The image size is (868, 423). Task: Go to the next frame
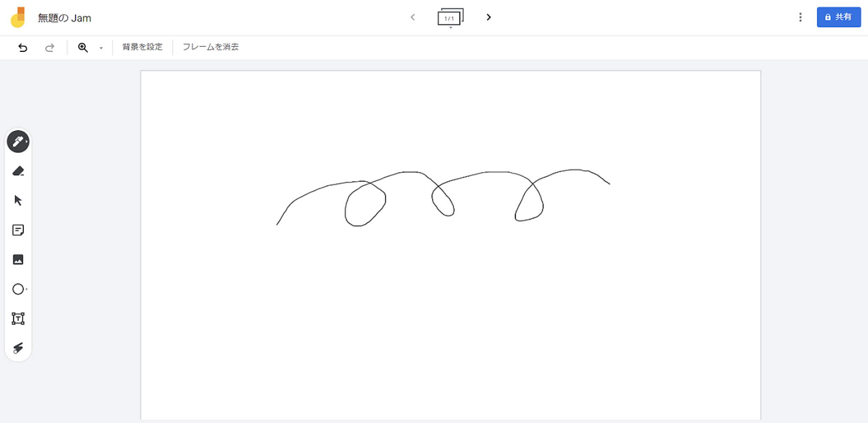(489, 17)
